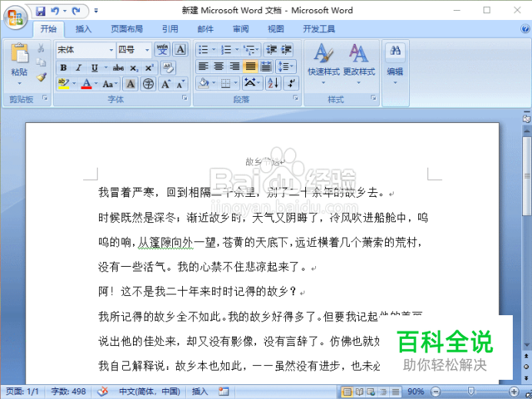Cut selected text with the scissors icon
532x399 pixels.
click(x=41, y=48)
